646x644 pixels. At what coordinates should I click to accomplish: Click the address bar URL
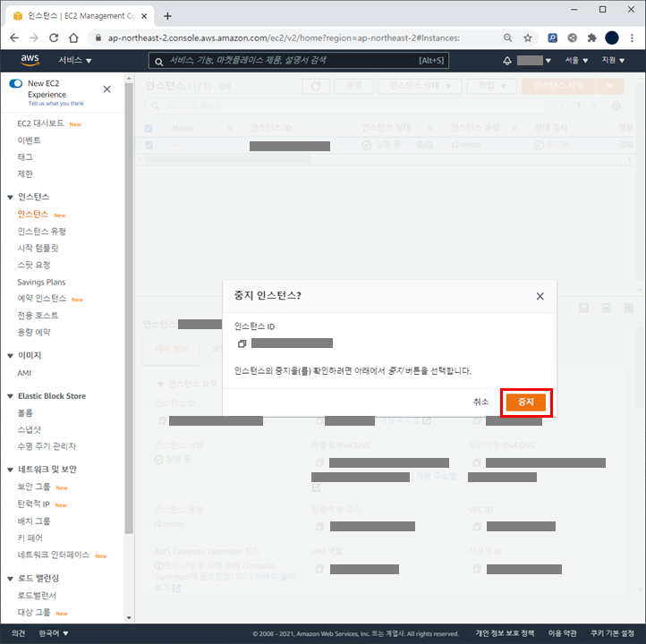(284, 38)
